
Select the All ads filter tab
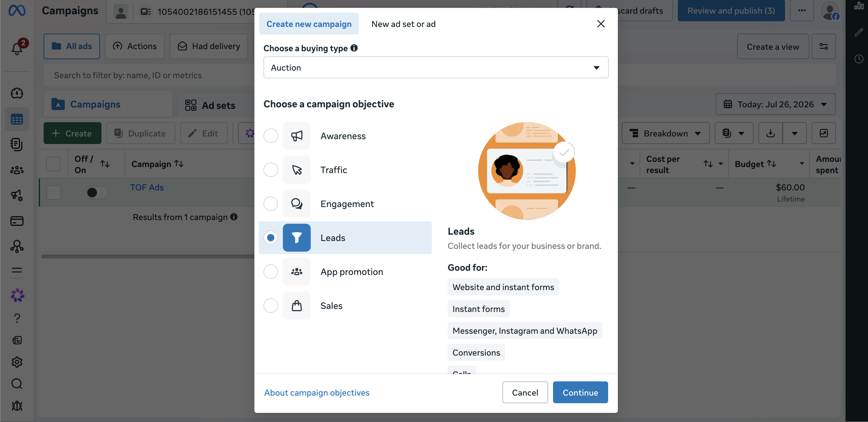[71, 46]
